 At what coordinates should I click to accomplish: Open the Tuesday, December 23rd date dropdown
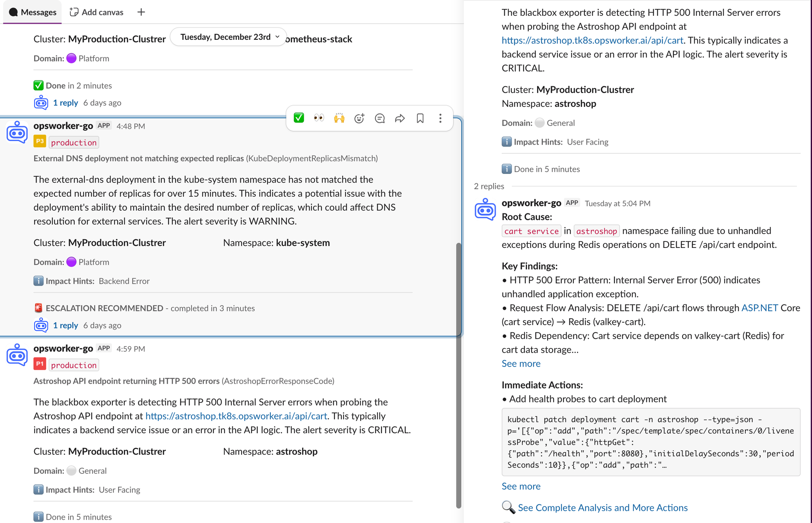(x=229, y=37)
